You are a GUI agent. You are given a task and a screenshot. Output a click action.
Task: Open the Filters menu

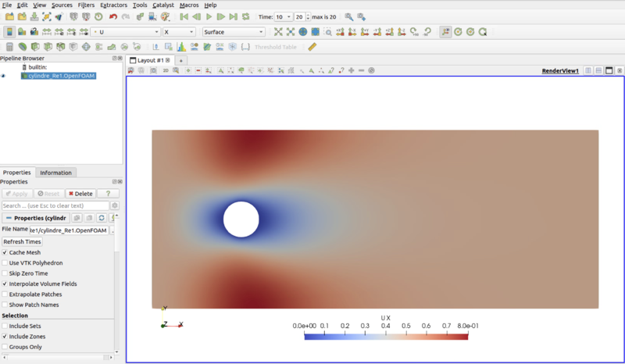point(86,5)
